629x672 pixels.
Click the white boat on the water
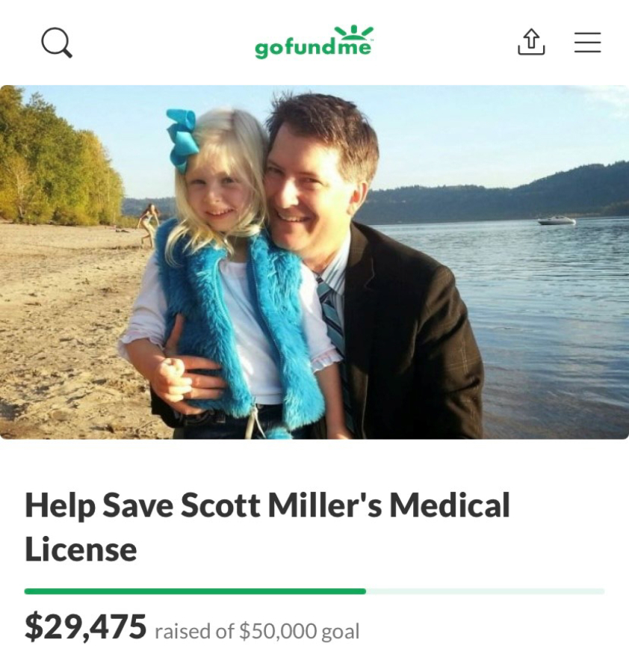(557, 221)
